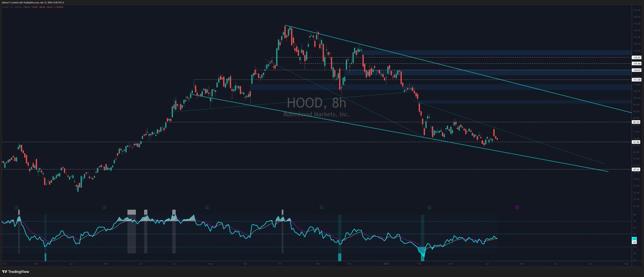Select the 67.40 price level label
Screen dimensions: 644x277
coord(637,142)
